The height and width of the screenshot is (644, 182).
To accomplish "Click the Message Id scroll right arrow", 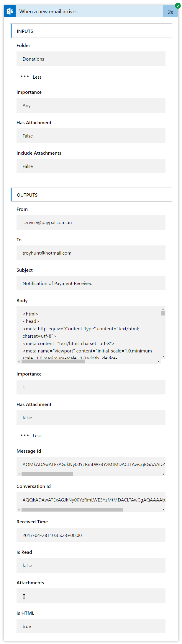I will [163, 474].
